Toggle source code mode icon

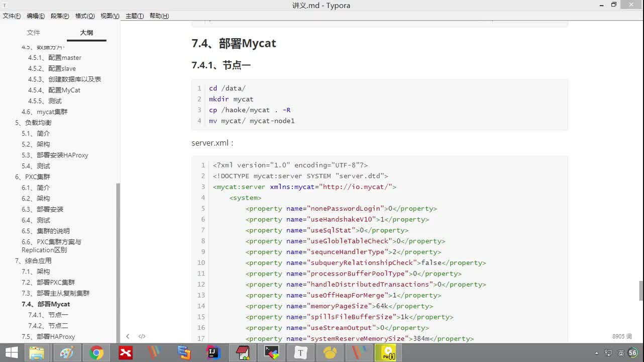tap(142, 336)
